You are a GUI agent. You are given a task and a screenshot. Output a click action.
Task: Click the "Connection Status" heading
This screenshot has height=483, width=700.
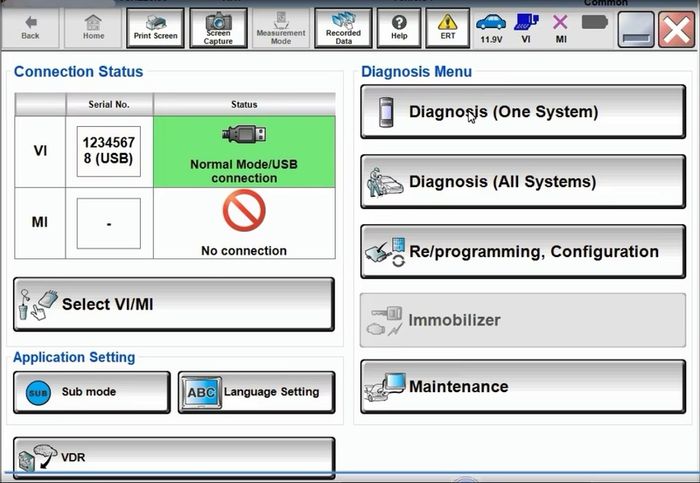tap(79, 71)
